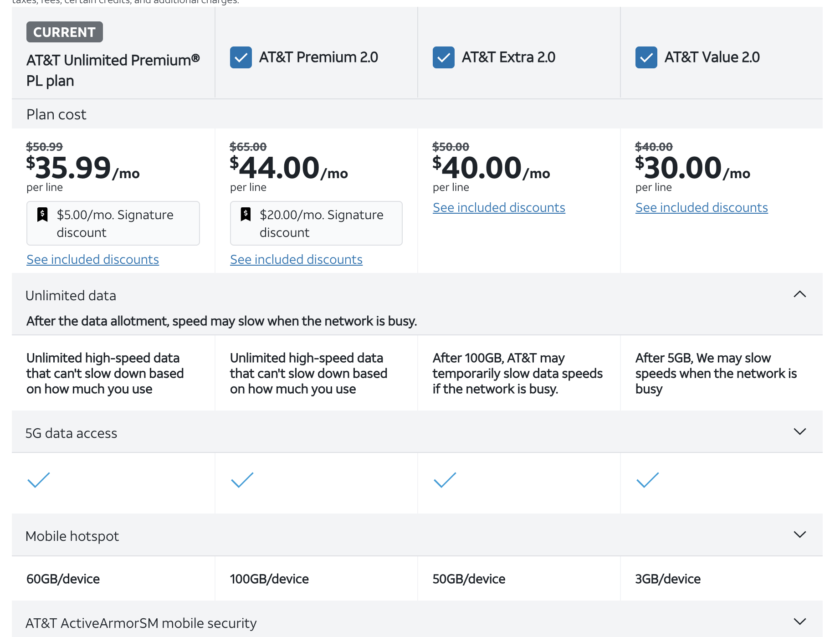
Task: Open included discounts under $44.00 Premium 2.0
Action: tap(296, 259)
